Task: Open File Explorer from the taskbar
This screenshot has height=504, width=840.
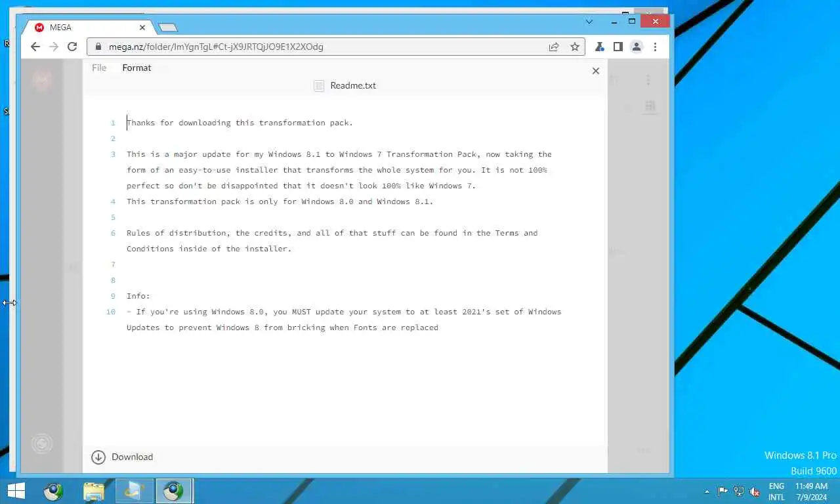Action: tap(94, 491)
